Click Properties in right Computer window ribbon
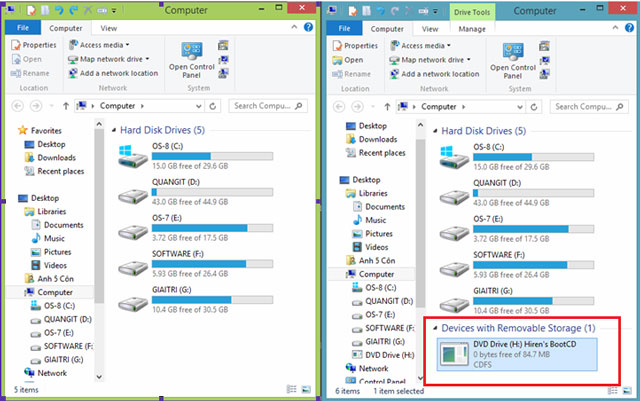Image resolution: width=640 pixels, height=401 pixels. pos(355,46)
